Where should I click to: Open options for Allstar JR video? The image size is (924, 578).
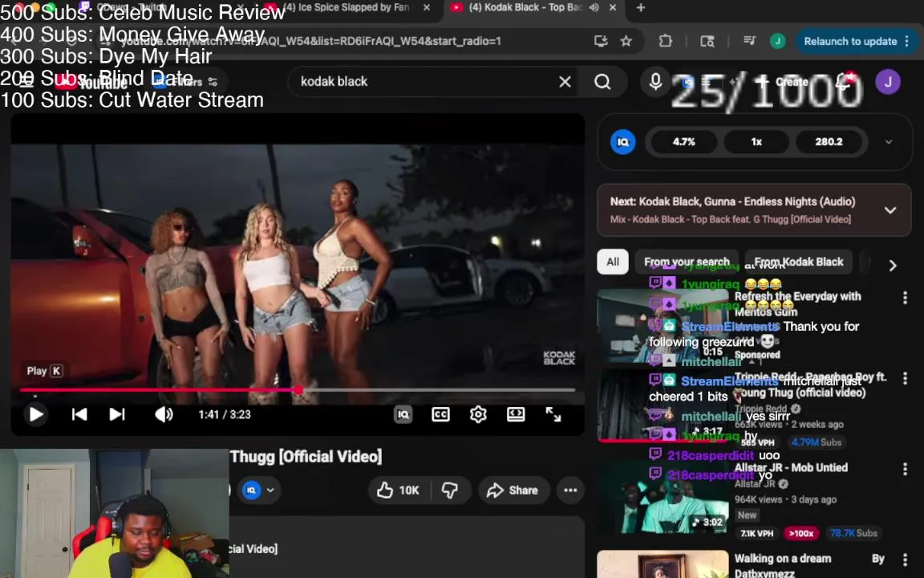[905, 469]
